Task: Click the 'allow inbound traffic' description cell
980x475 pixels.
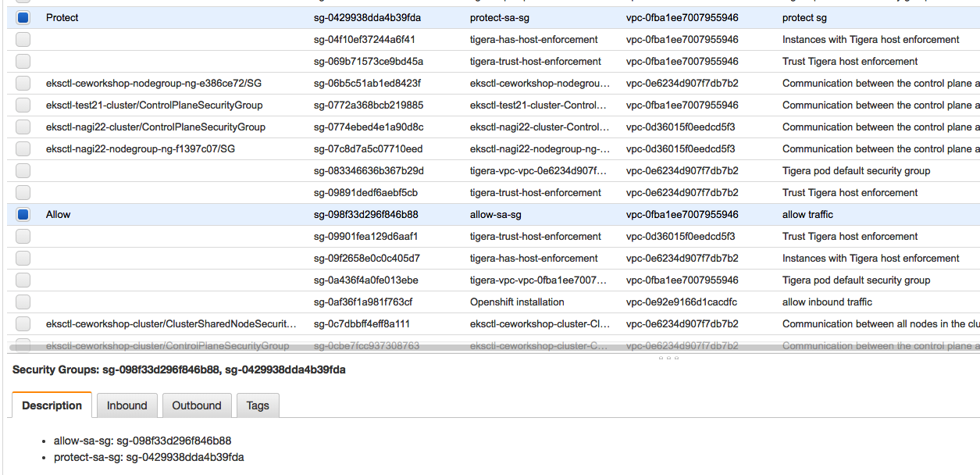Action: point(827,302)
